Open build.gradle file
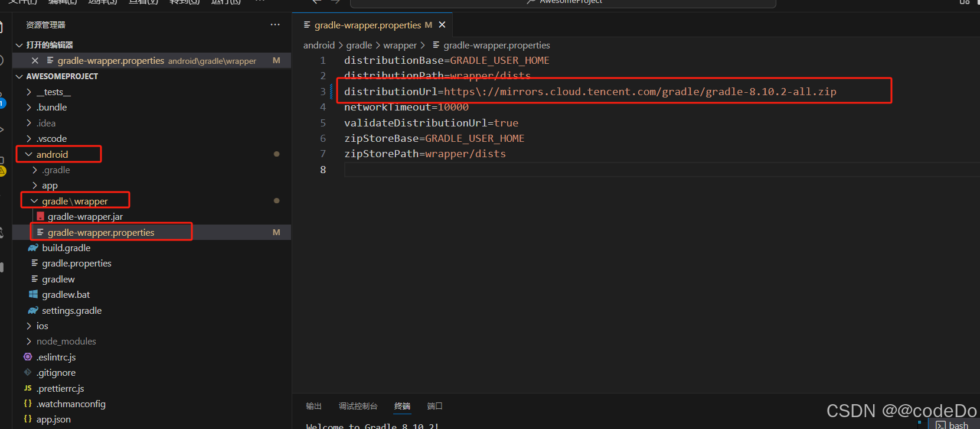Image resolution: width=980 pixels, height=429 pixels. [x=66, y=248]
